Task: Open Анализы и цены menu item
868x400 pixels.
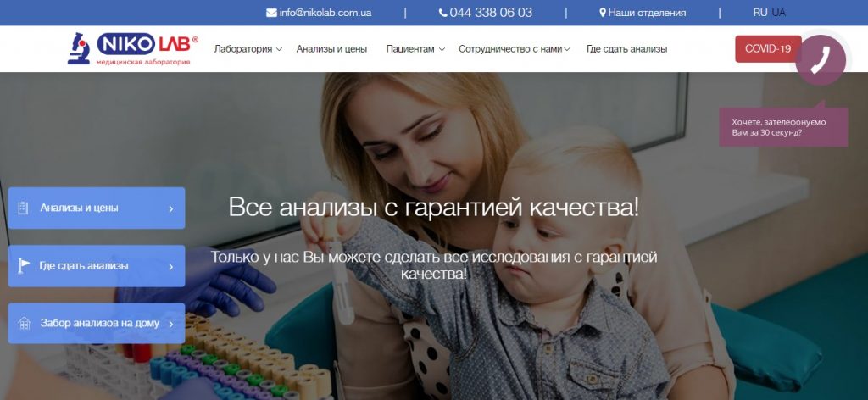Action: (x=331, y=49)
